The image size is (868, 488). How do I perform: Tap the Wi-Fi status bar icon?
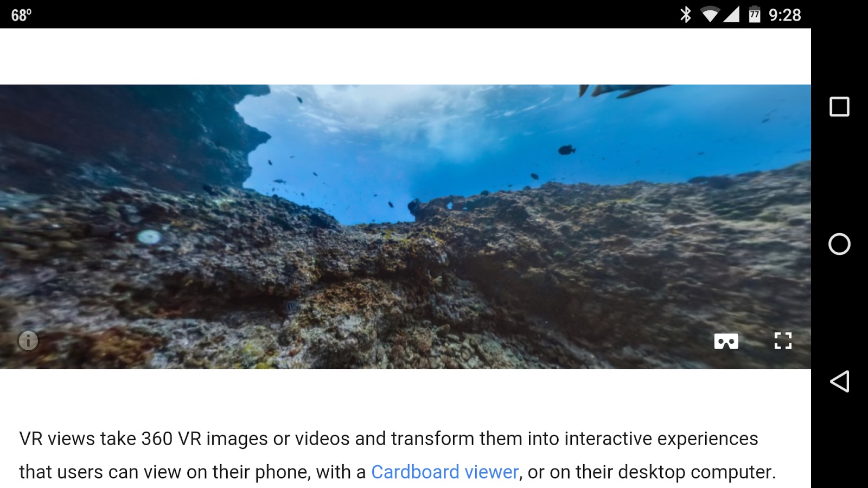point(710,15)
